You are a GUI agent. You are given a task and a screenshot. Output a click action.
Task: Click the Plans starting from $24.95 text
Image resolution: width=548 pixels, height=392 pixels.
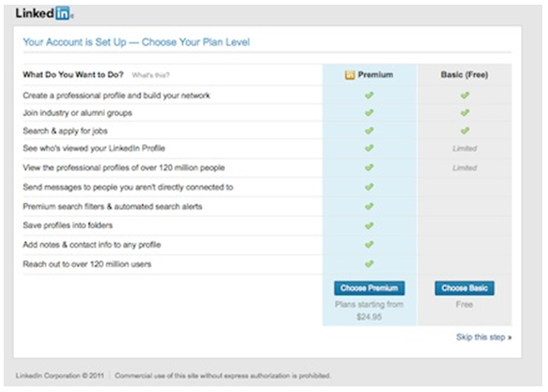coord(369,311)
